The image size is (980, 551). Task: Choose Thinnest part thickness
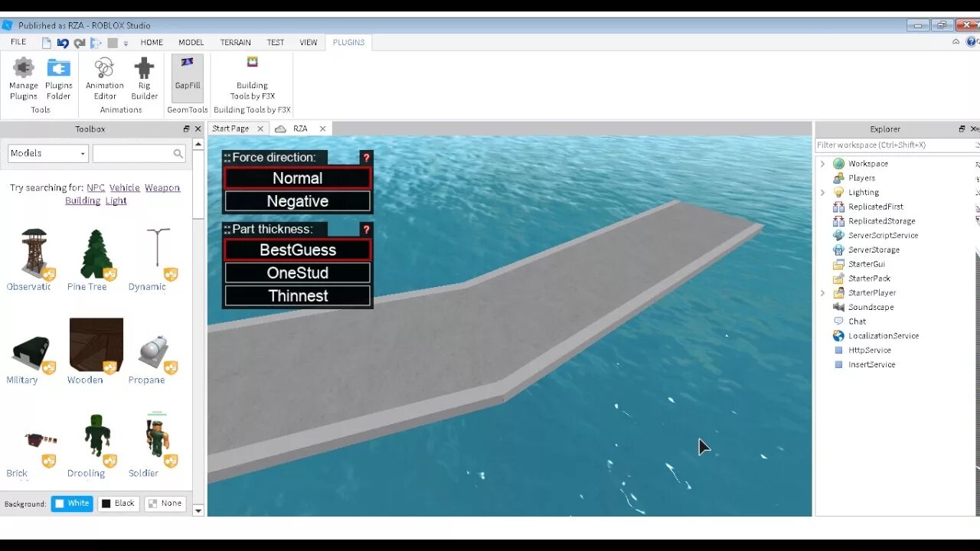(298, 296)
